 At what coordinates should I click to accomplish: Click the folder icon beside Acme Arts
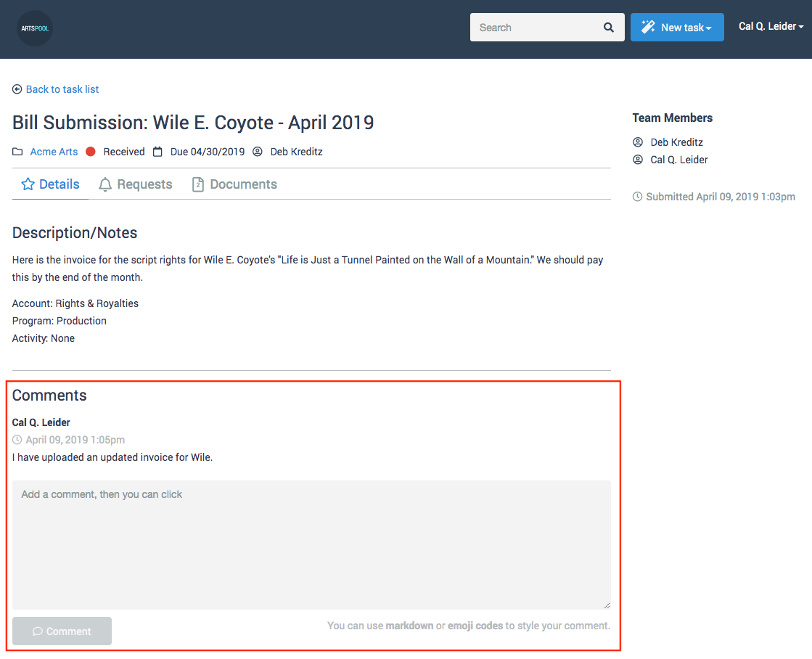point(17,152)
